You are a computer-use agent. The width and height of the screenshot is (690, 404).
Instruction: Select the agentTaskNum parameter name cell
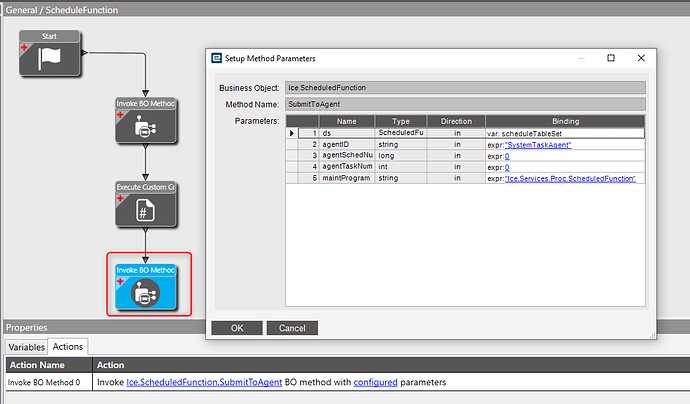pos(347,167)
